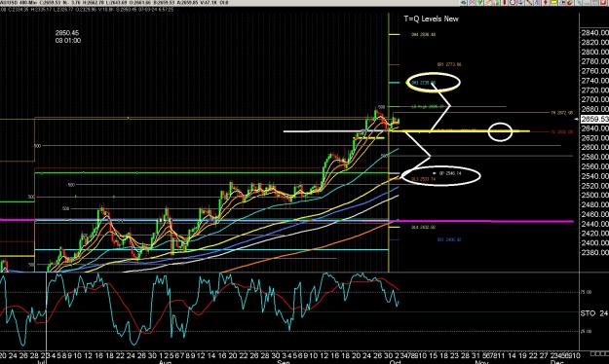Click the 2380.00 price axis label
This screenshot has height=364, width=609.
[x=594, y=253]
